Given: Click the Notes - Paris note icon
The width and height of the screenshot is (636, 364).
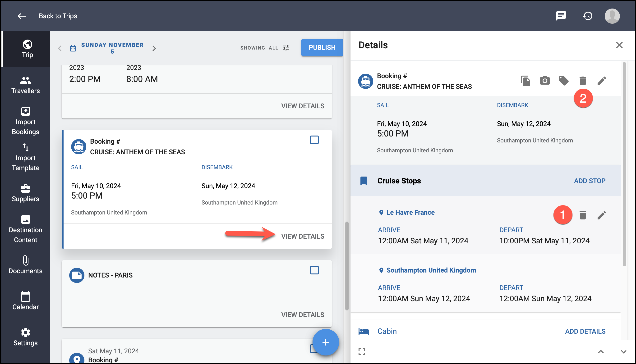Looking at the screenshot, I should [x=77, y=275].
